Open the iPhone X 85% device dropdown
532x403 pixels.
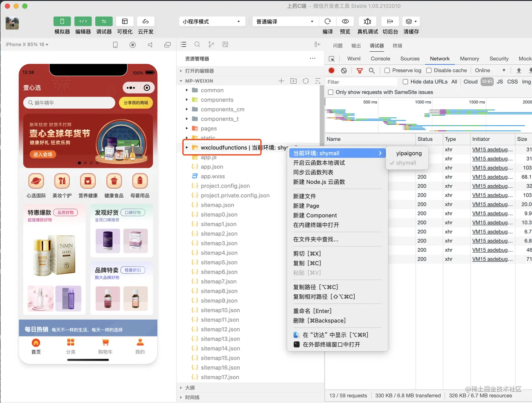point(27,44)
